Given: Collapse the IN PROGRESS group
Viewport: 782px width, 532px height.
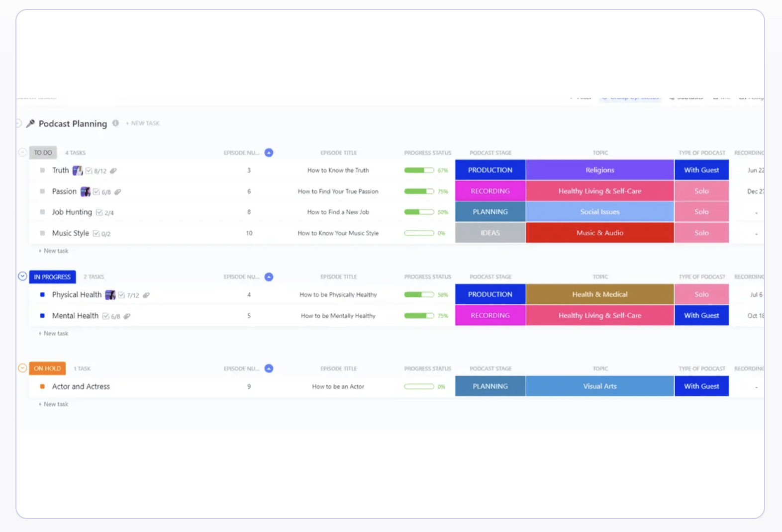Looking at the screenshot, I should [22, 276].
